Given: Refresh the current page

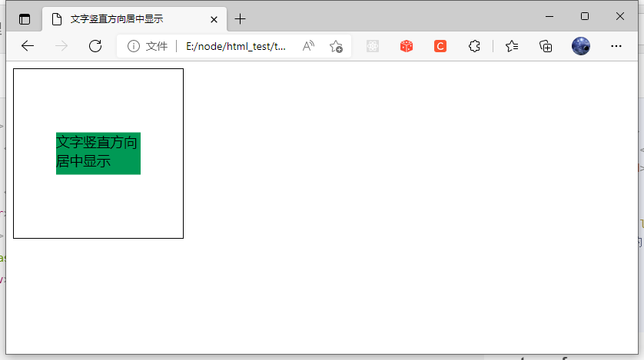Looking at the screenshot, I should [95, 46].
